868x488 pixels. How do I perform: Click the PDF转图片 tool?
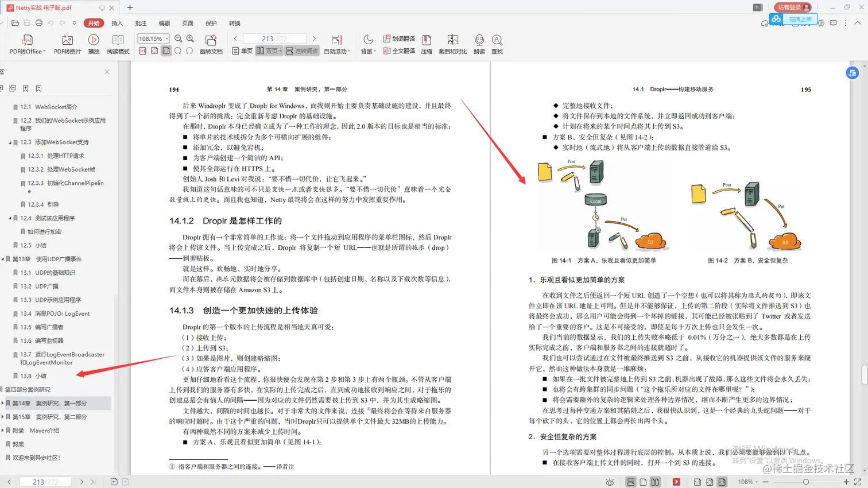click(67, 44)
